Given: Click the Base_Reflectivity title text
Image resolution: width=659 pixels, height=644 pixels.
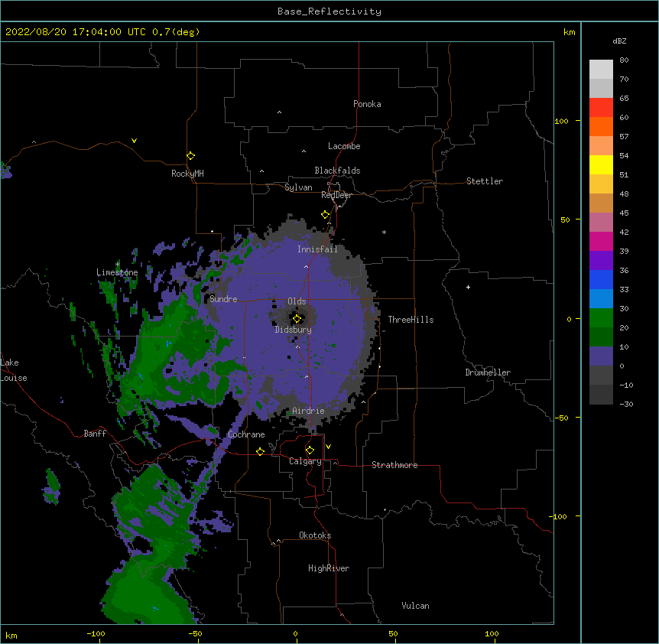Looking at the screenshot, I should (329, 11).
